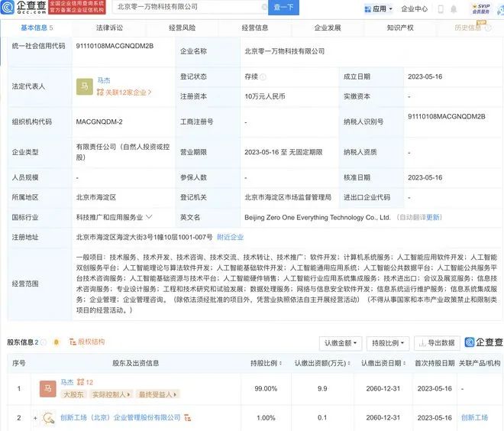
Task: Click equity structure icon beside 创新工场（北京）企业管理股份有限公司
Action: pyautogui.click(x=187, y=418)
